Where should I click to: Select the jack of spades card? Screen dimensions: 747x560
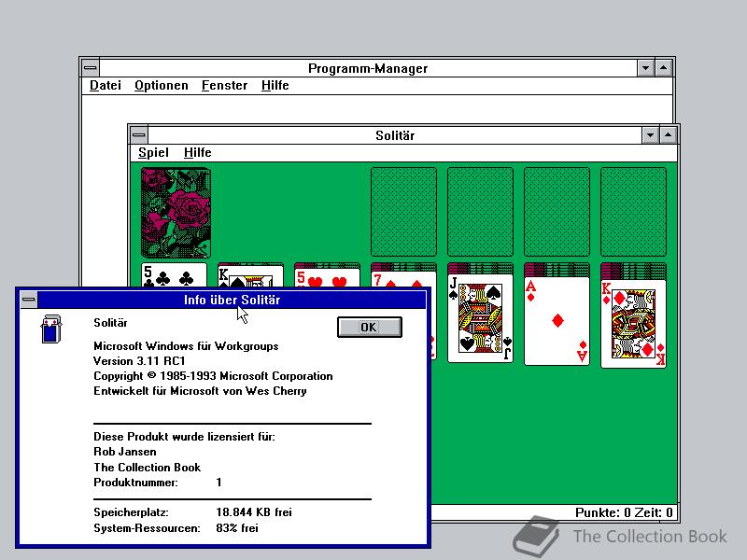point(480,318)
